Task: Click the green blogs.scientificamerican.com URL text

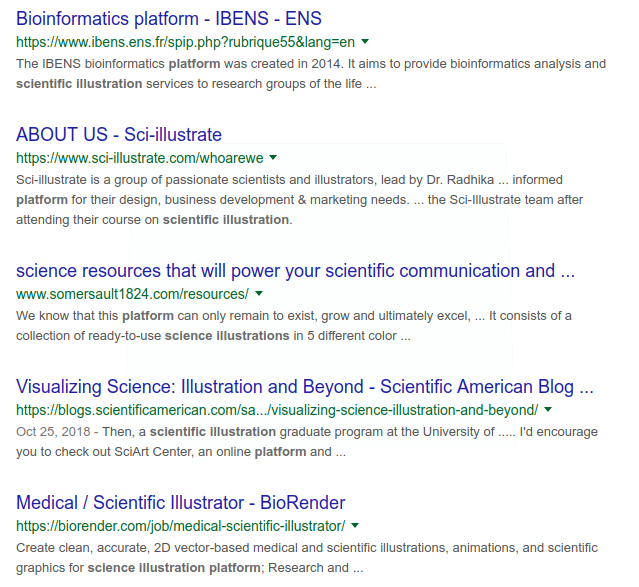Action: [x=277, y=410]
